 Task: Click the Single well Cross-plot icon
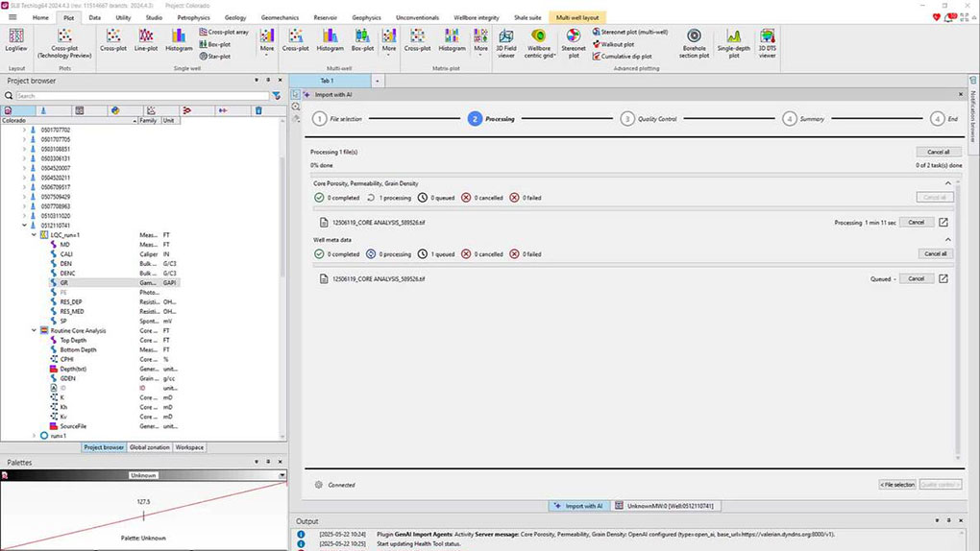coord(113,40)
